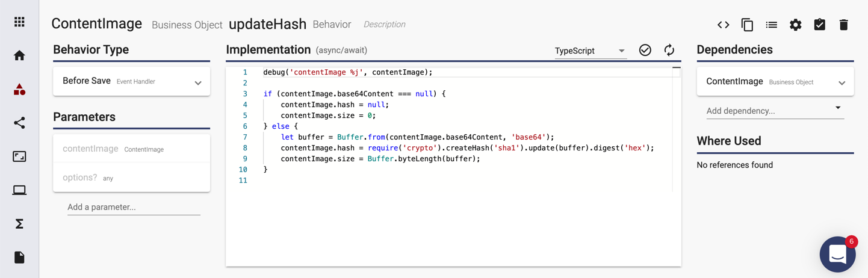Expand the ContentImage dependency chevron

pyautogui.click(x=842, y=83)
